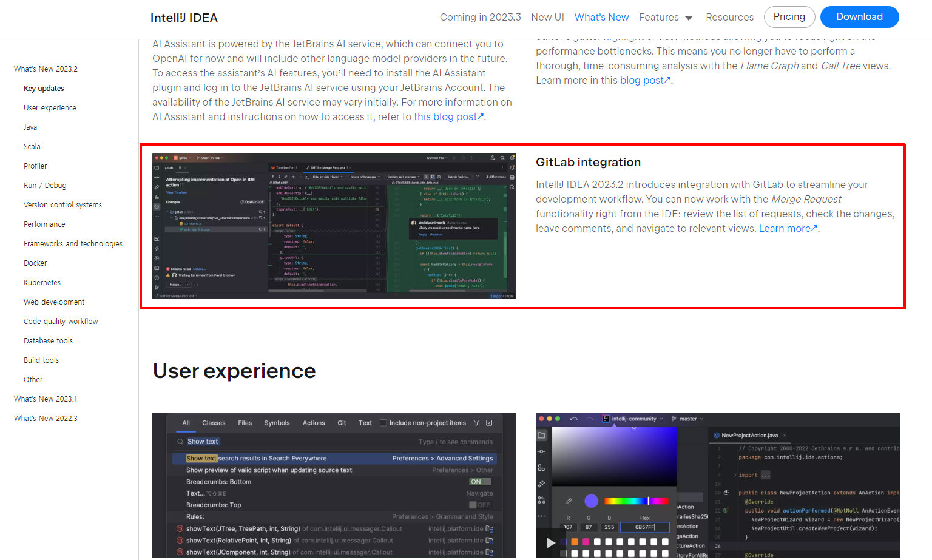932x560 pixels.
Task: Click the Project folder icon in intellij-community sidebar
Action: click(541, 435)
